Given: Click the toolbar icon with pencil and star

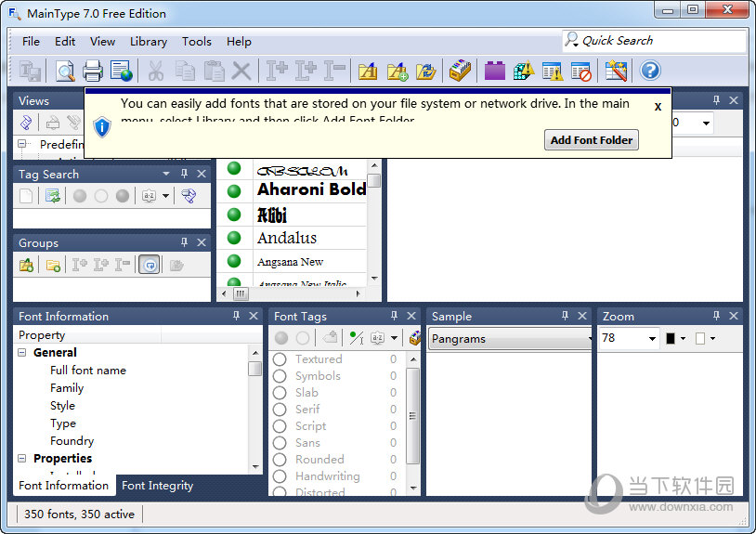Looking at the screenshot, I should pyautogui.click(x=616, y=71).
